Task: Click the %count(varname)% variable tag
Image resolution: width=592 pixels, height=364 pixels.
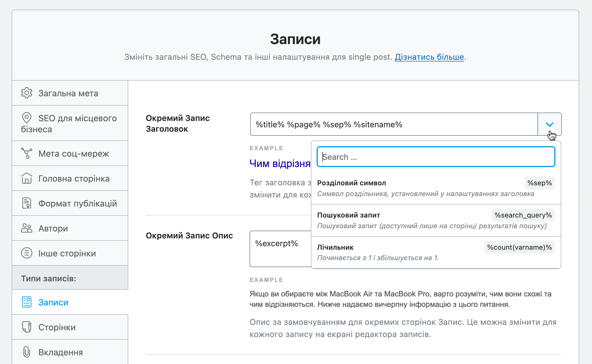Action: (x=519, y=247)
